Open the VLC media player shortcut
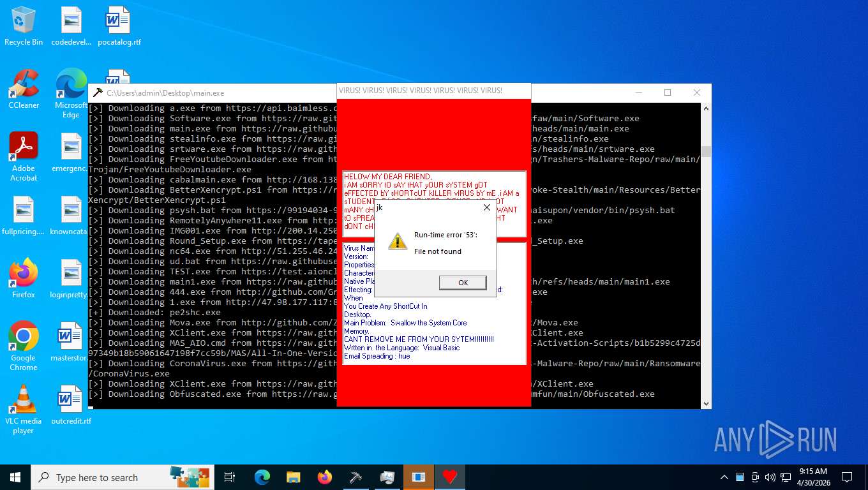 (x=24, y=410)
